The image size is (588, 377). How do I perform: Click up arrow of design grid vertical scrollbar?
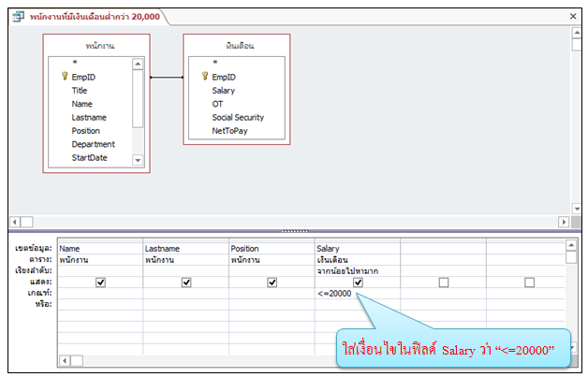click(x=571, y=245)
